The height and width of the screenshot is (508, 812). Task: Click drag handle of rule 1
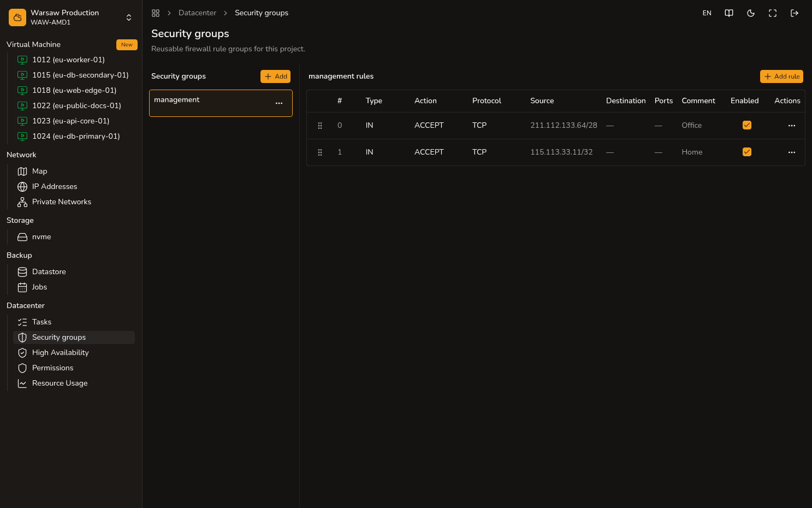(320, 152)
